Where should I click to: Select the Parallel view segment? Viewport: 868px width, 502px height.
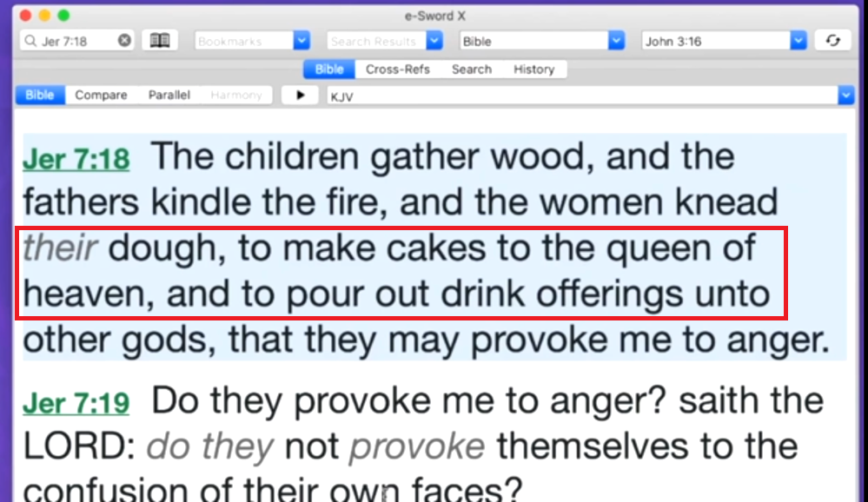click(169, 96)
